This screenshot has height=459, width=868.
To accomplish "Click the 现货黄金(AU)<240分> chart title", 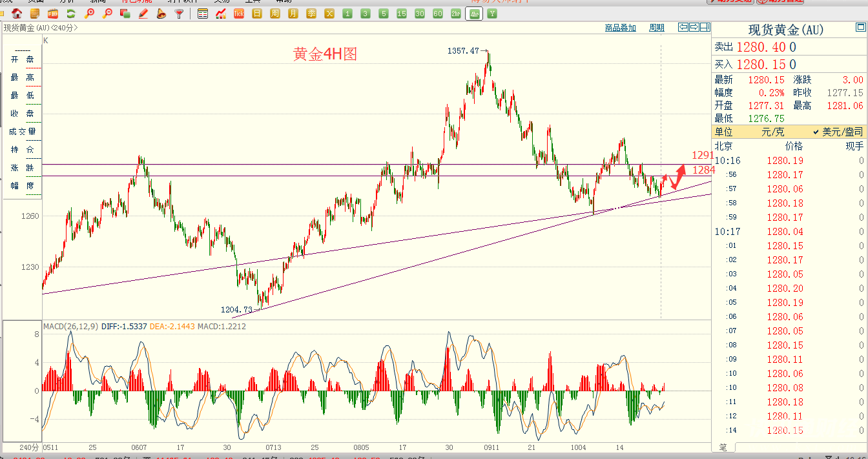I will tap(40, 28).
